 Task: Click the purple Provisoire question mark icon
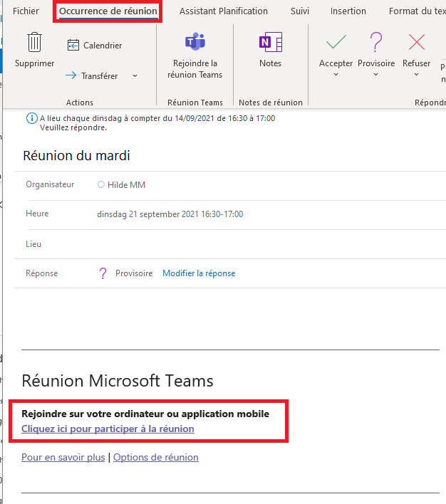(376, 42)
